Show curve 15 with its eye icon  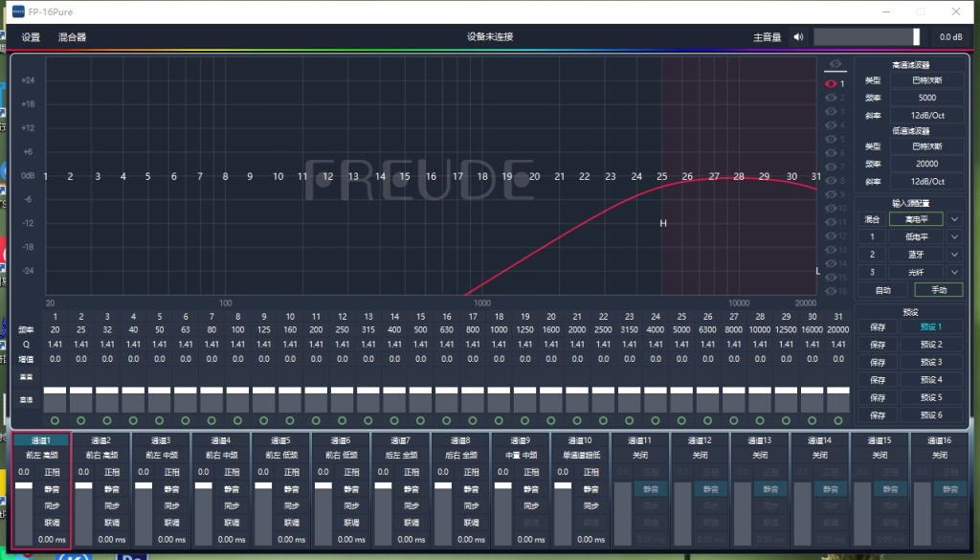pyautogui.click(x=831, y=278)
